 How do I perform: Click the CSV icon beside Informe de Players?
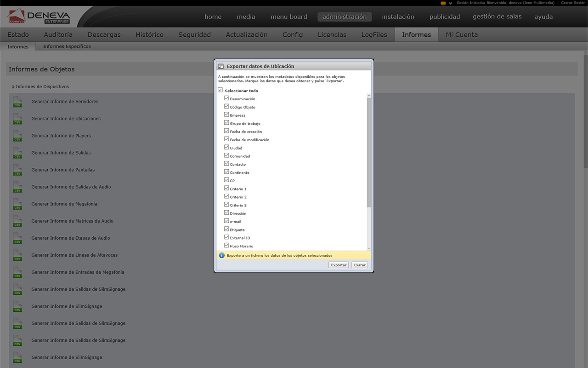point(17,136)
